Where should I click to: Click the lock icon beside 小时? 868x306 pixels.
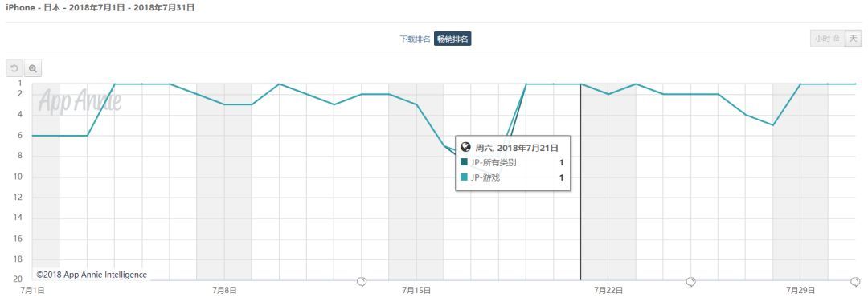pos(837,39)
